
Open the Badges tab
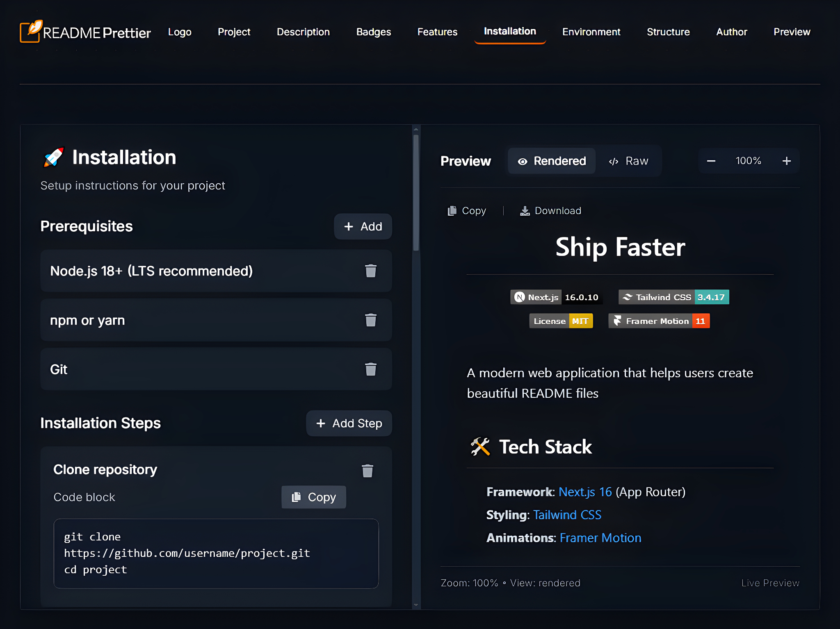(373, 32)
